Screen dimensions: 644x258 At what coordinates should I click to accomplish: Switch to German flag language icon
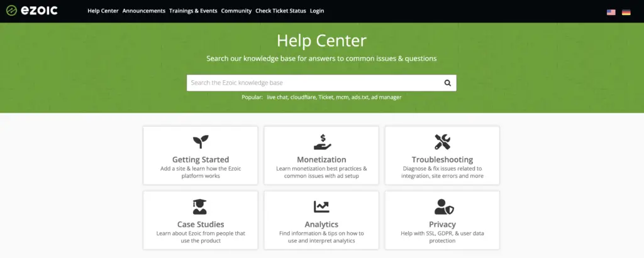626,13
